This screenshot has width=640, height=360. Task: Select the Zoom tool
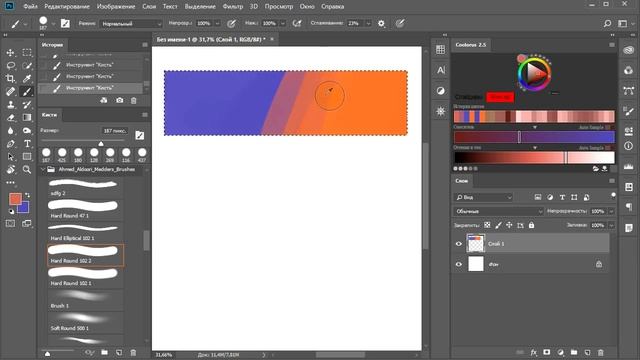click(27, 169)
